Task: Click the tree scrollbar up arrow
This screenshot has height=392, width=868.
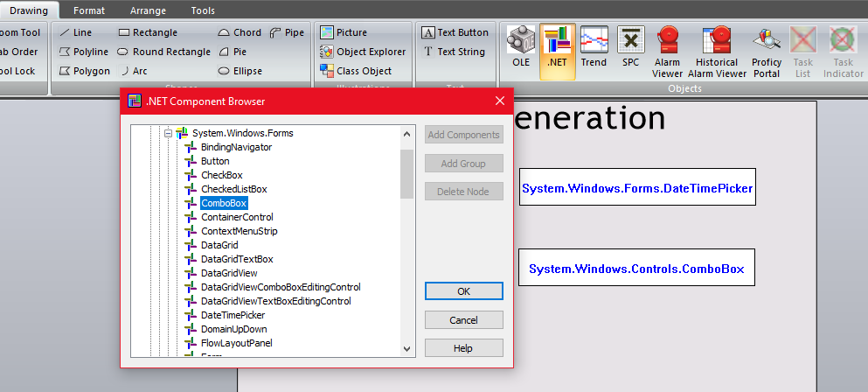Action: pyautogui.click(x=406, y=134)
